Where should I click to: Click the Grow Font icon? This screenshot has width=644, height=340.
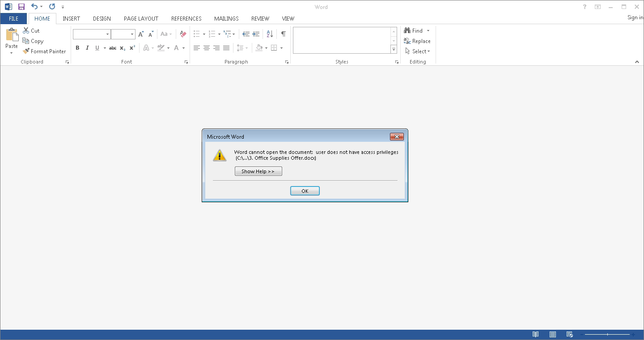(x=141, y=34)
